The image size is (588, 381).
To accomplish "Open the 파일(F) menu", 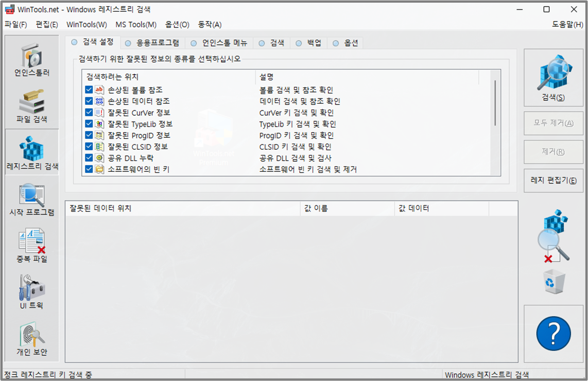I will point(16,24).
